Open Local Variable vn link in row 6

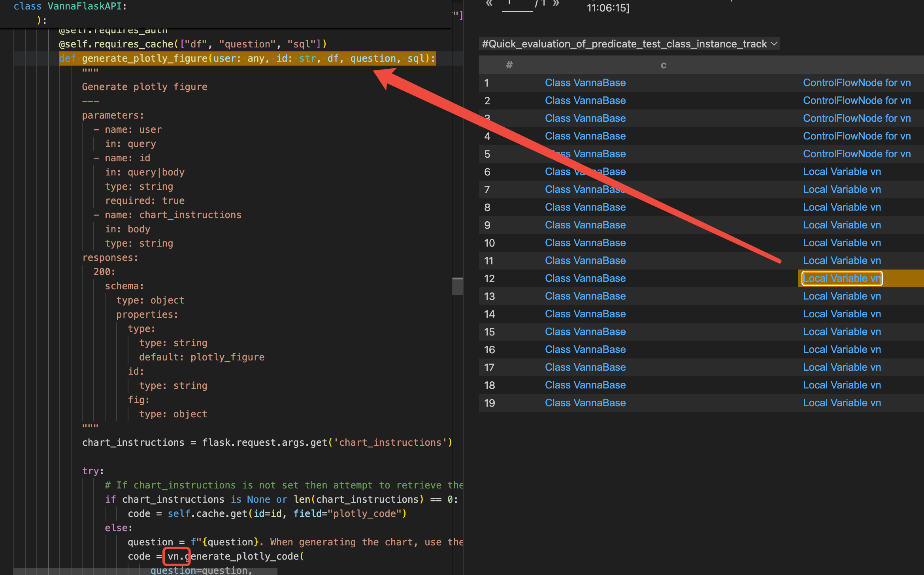click(842, 172)
